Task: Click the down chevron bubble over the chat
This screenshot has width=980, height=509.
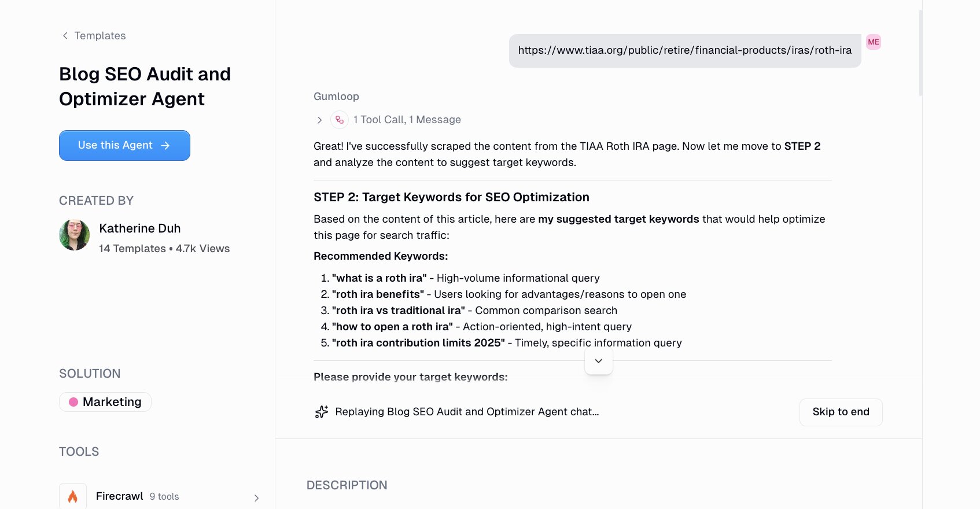Action: coord(599,360)
